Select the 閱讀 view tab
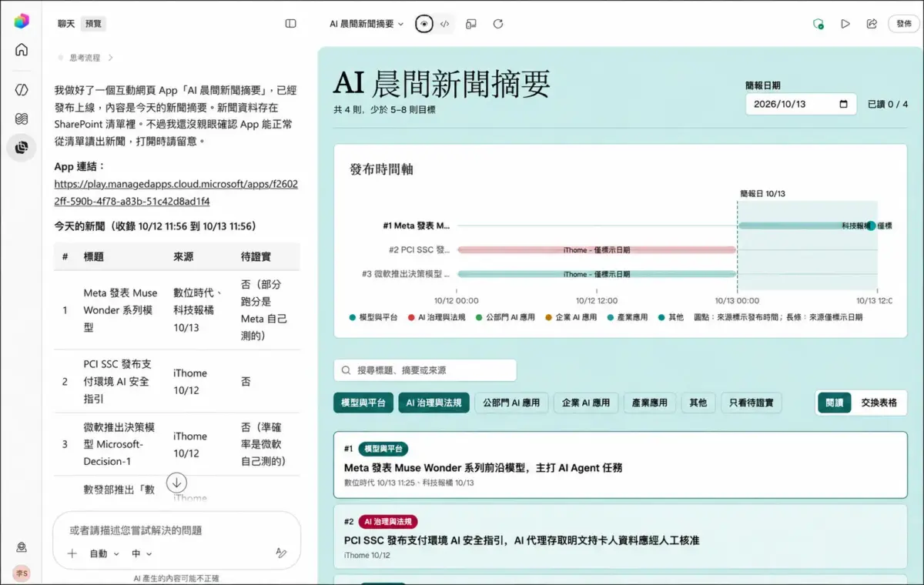Viewport: 924px width, 585px height. (835, 403)
